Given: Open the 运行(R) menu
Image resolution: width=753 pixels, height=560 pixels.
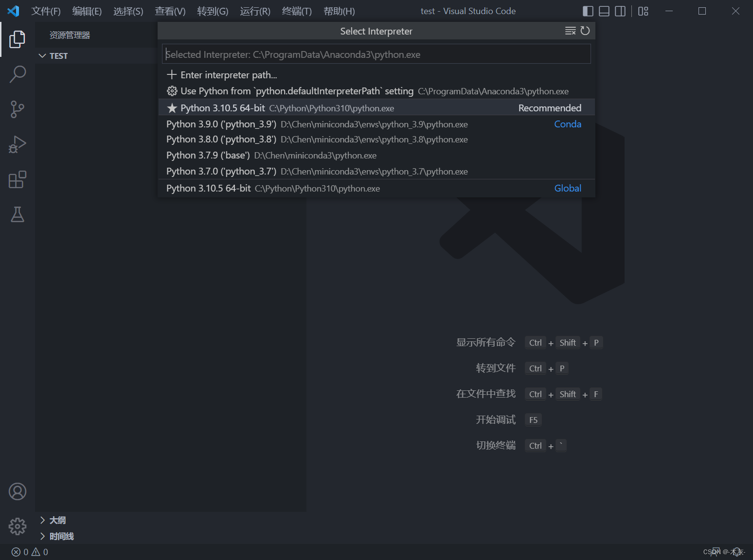Looking at the screenshot, I should click(x=255, y=11).
